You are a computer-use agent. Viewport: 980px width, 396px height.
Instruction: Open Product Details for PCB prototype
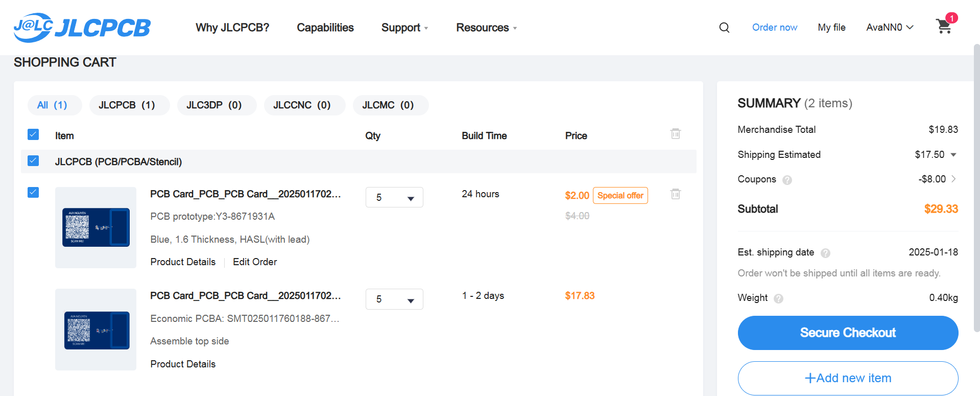(183, 262)
